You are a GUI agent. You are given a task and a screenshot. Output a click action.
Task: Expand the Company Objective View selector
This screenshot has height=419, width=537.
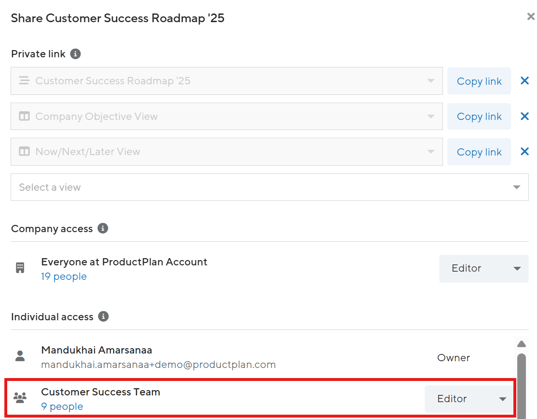point(226,116)
